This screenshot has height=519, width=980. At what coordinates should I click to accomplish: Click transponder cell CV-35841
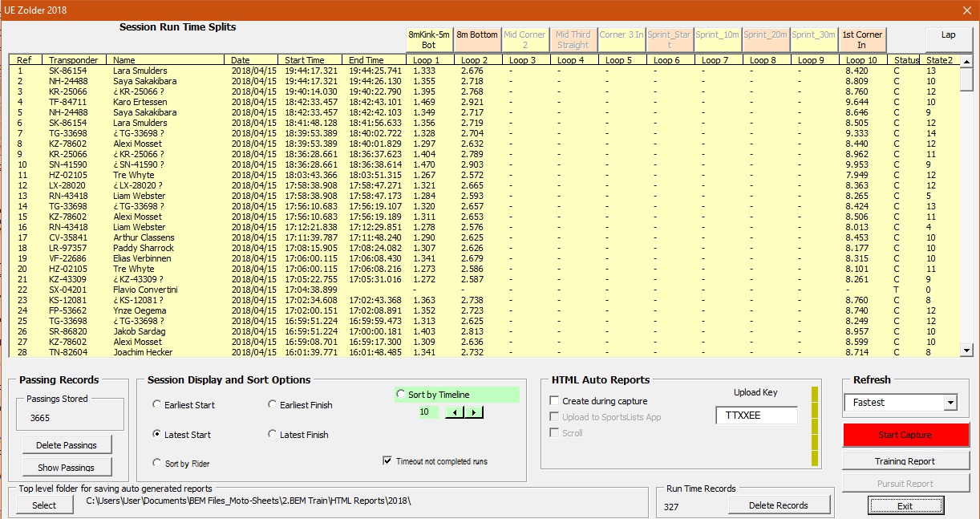coord(68,237)
